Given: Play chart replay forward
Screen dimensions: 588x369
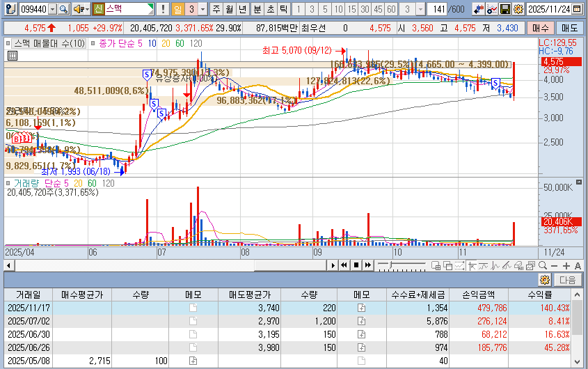Looking at the screenshot, I should tap(333, 265).
